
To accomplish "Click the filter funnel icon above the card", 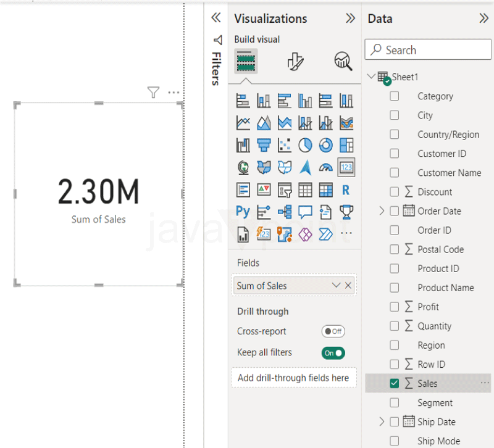I will coord(153,92).
